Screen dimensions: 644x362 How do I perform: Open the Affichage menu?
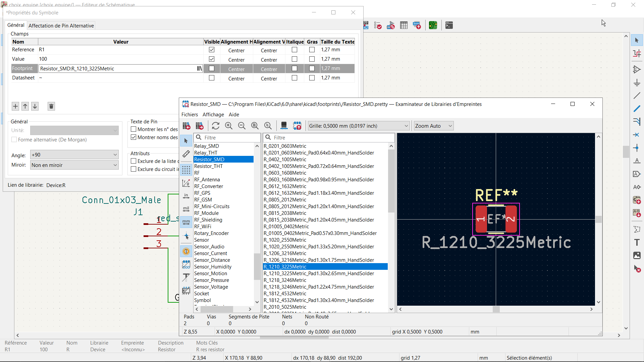point(213,115)
